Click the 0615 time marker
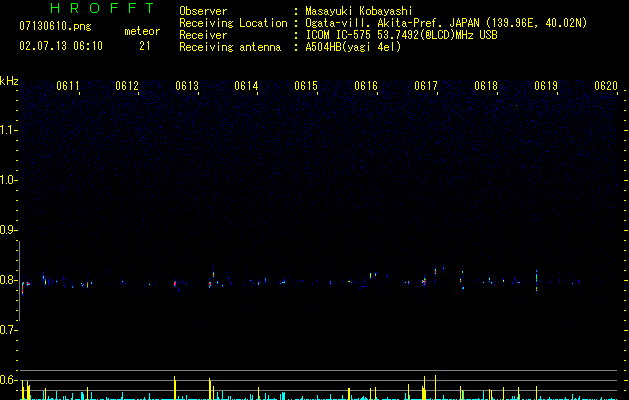 click(x=306, y=86)
